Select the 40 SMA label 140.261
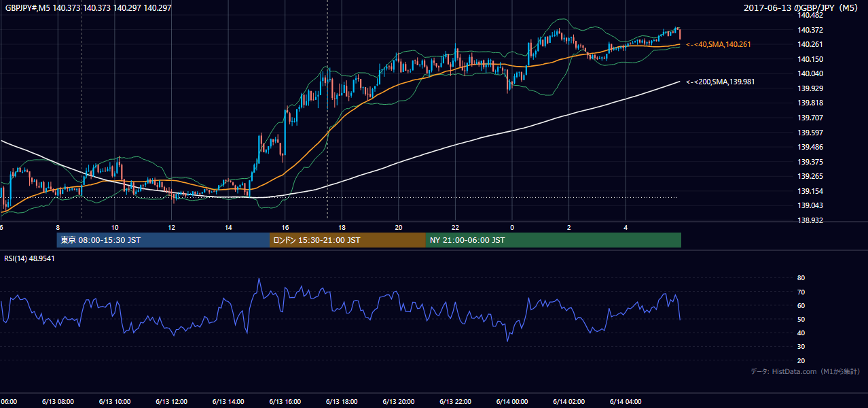Image resolution: width=868 pixels, height=408 pixels. [x=719, y=44]
